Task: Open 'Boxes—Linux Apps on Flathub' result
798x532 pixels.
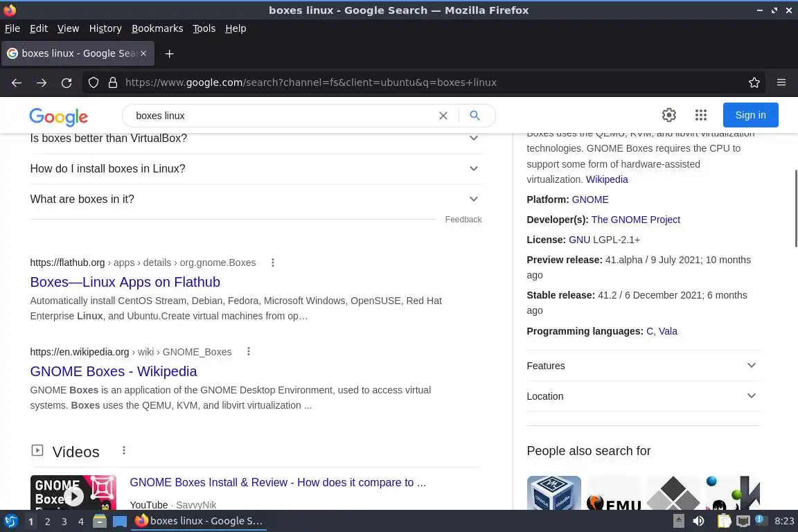Action: (x=125, y=282)
